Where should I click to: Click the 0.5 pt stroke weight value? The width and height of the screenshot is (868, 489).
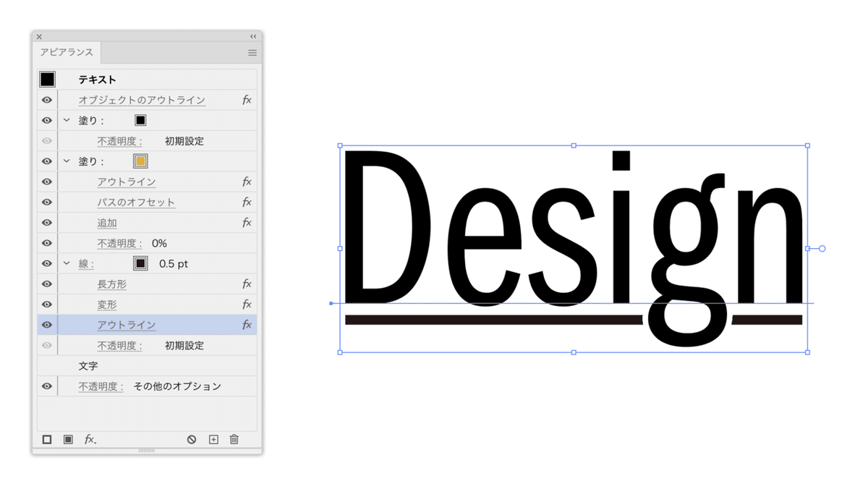pos(174,264)
